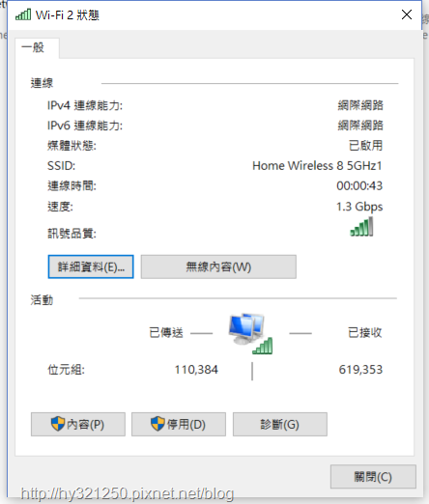Open 無線內容(W) wireless properties
The image size is (429, 504).
(x=218, y=266)
